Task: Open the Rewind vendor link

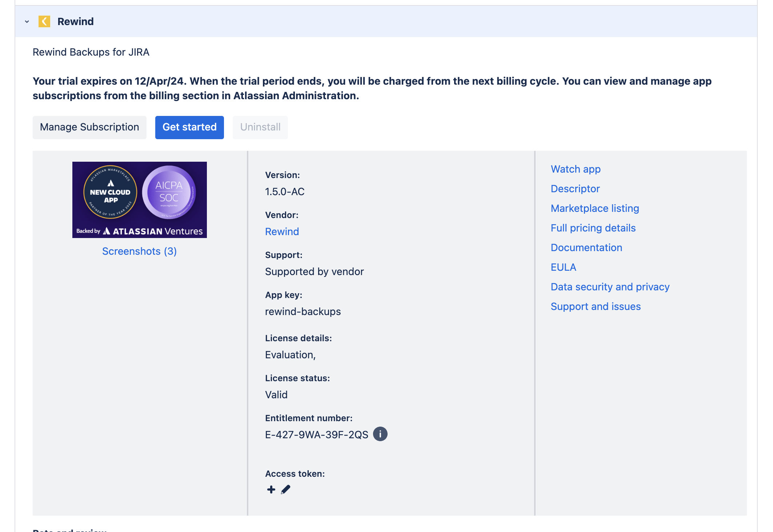Action: pyautogui.click(x=282, y=231)
